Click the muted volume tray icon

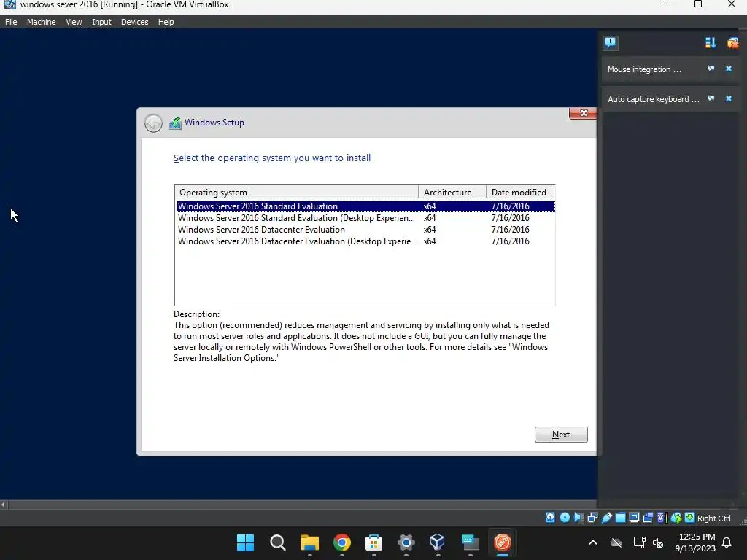[x=658, y=542]
